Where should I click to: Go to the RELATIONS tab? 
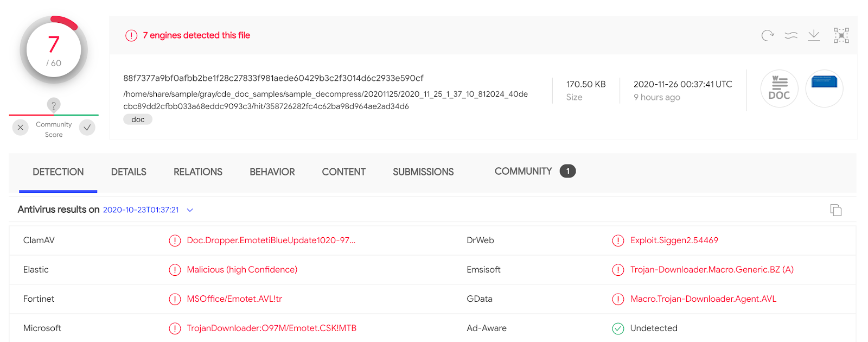coord(198,172)
